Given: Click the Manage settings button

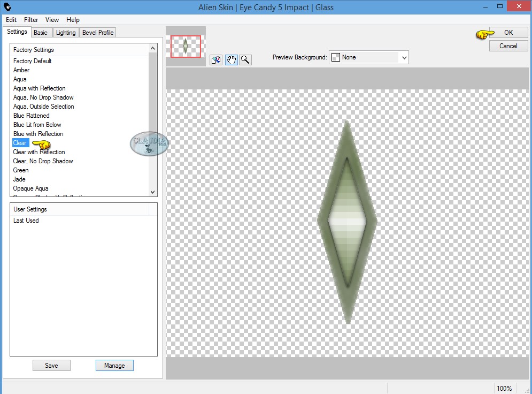Looking at the screenshot, I should pos(114,366).
